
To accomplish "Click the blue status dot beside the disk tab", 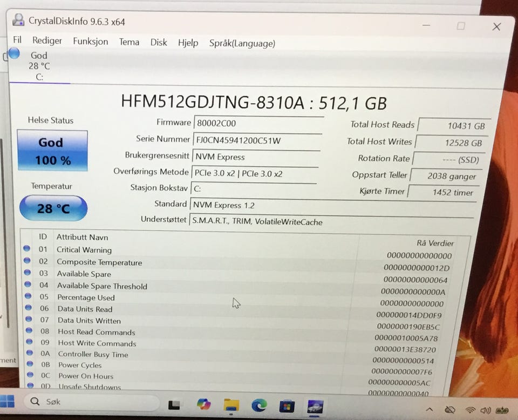I will (14, 53).
